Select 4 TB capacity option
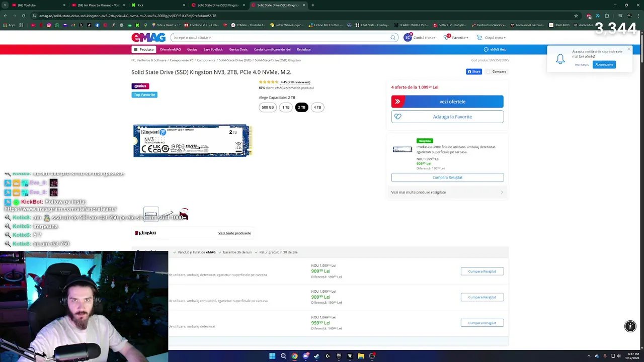Viewport: 644px width, 362px height. pos(317,107)
